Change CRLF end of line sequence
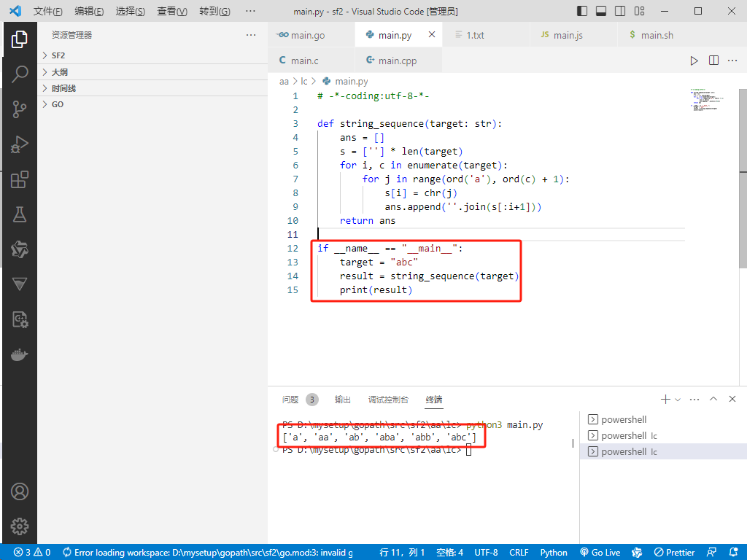The width and height of the screenshot is (747, 560). [519, 553]
